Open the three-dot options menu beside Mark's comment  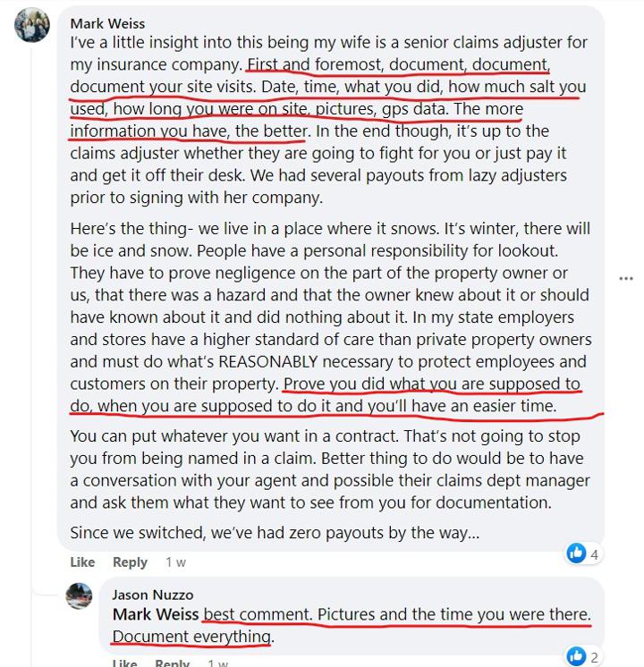click(x=626, y=279)
